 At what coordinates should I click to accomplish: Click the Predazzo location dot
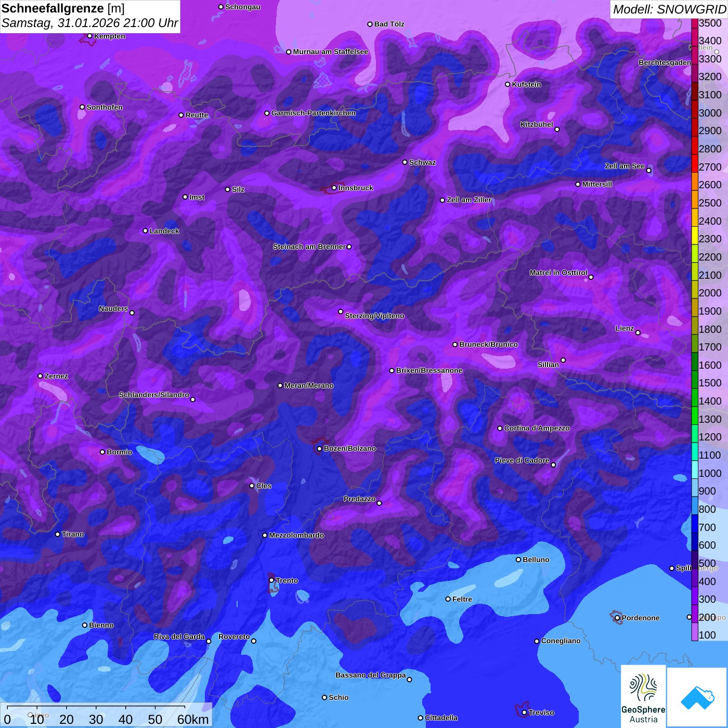[379, 503]
